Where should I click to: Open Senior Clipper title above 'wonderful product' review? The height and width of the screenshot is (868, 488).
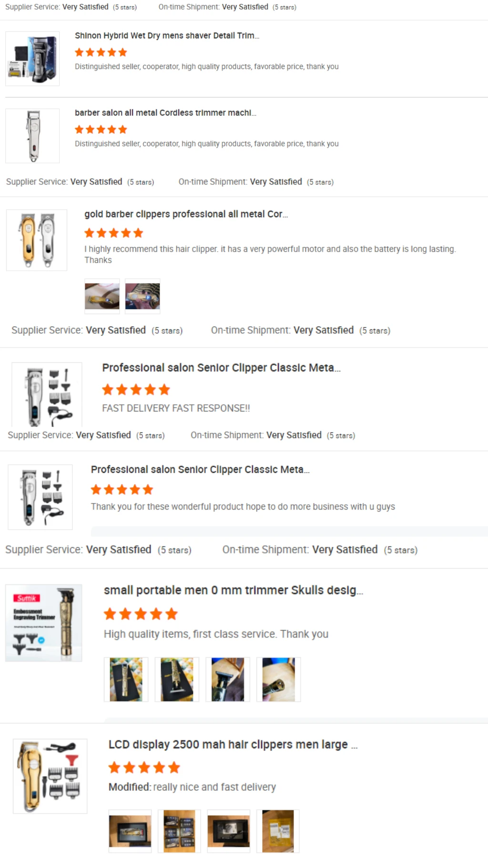(200, 470)
